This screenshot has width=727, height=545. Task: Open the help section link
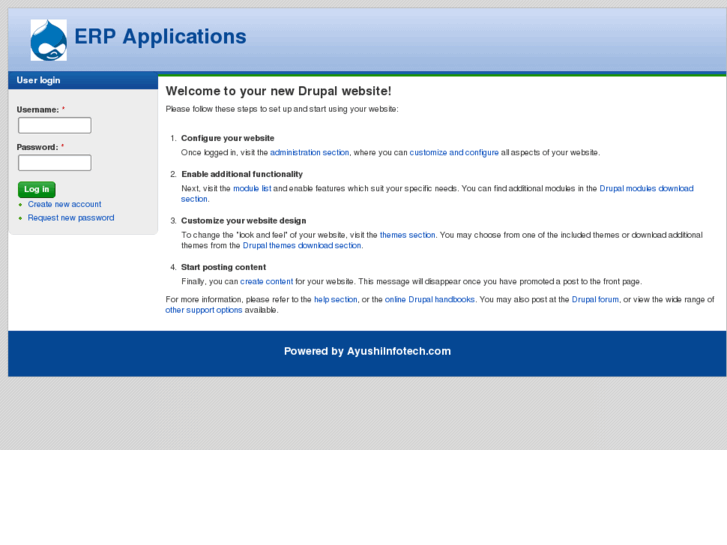pyautogui.click(x=336, y=300)
